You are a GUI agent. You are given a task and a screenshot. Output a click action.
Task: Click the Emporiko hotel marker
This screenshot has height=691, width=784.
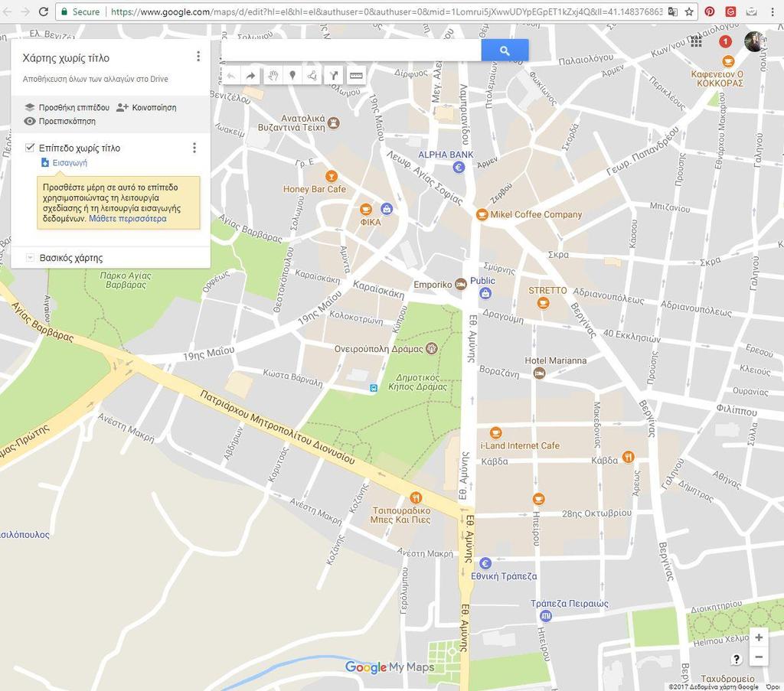pyautogui.click(x=460, y=285)
